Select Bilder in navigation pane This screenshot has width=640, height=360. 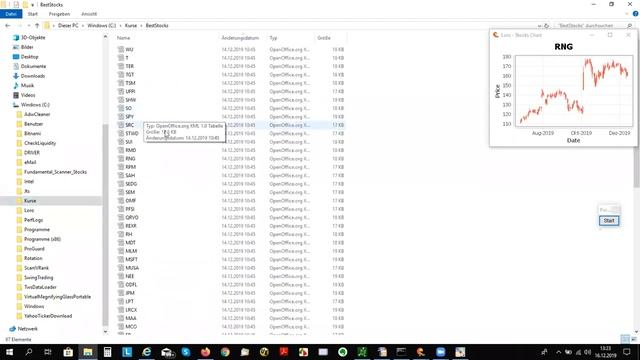tap(27, 47)
